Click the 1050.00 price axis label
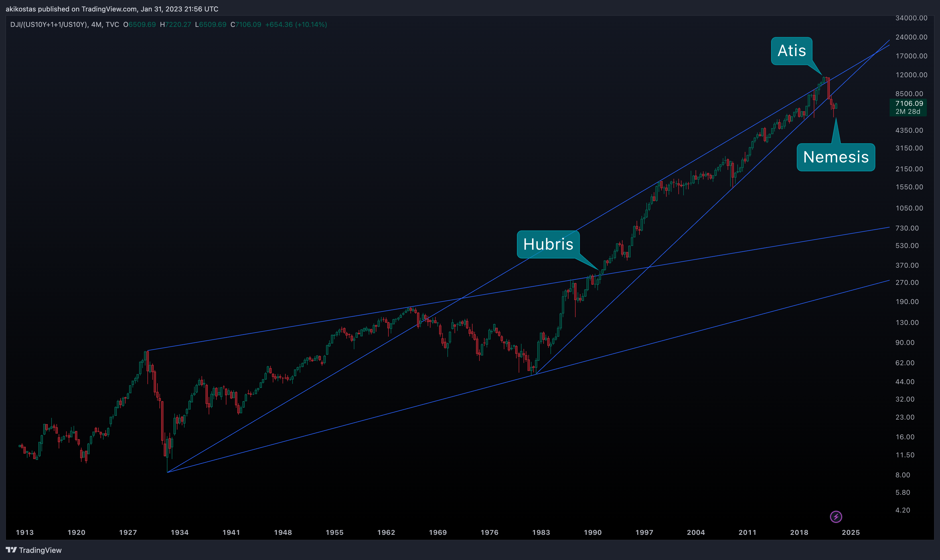940x560 pixels. tap(909, 208)
